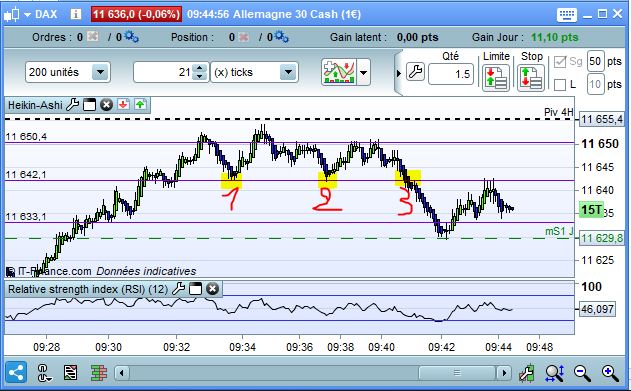The height and width of the screenshot is (391, 631).
Task: Click the Limite order button
Action: (496, 78)
